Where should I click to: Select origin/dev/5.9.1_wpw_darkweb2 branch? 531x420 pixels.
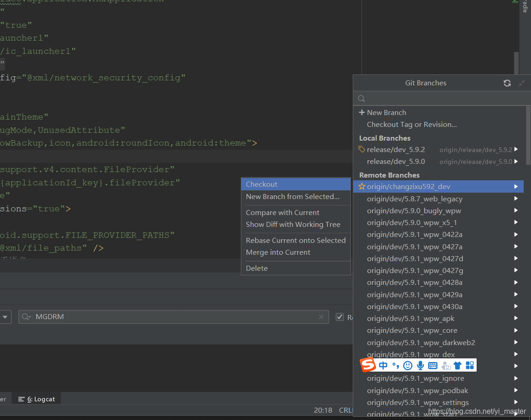click(438, 342)
